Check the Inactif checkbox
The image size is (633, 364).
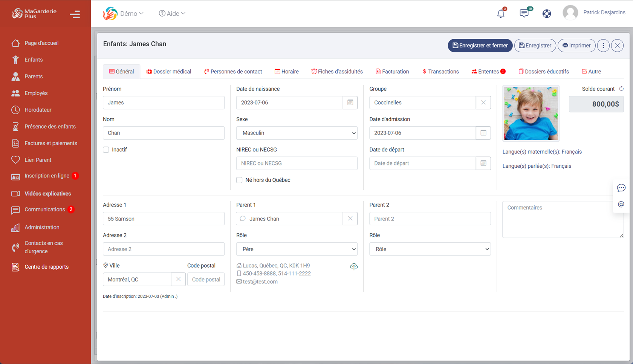tap(106, 150)
